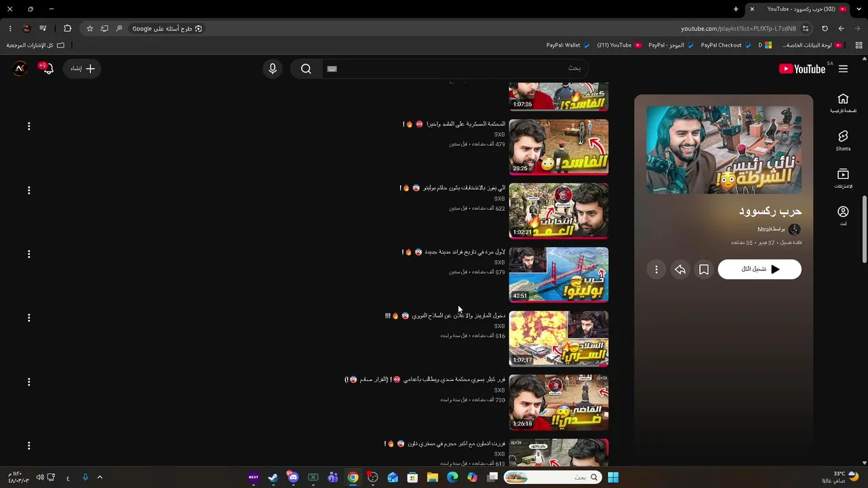
Task: Open File Explorer from the taskbar
Action: [433, 477]
